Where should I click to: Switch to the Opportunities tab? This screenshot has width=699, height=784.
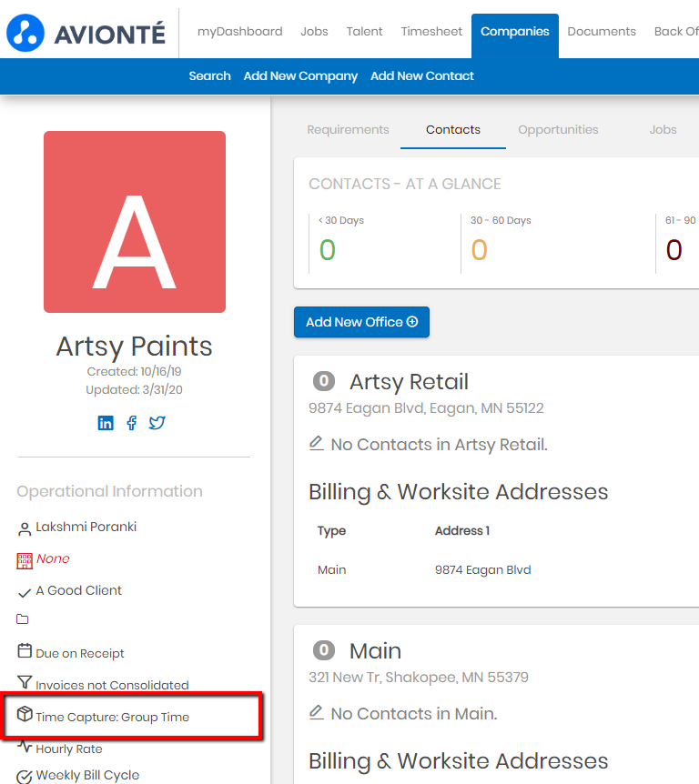[558, 130]
